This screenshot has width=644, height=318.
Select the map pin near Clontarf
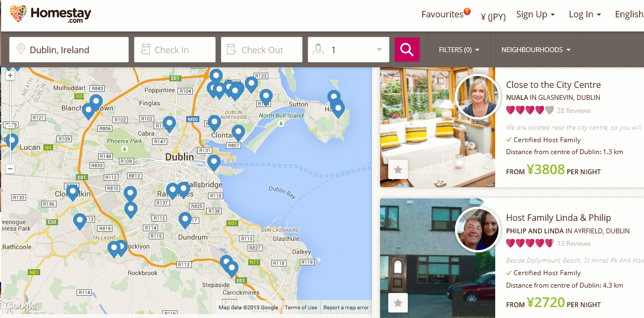214,123
